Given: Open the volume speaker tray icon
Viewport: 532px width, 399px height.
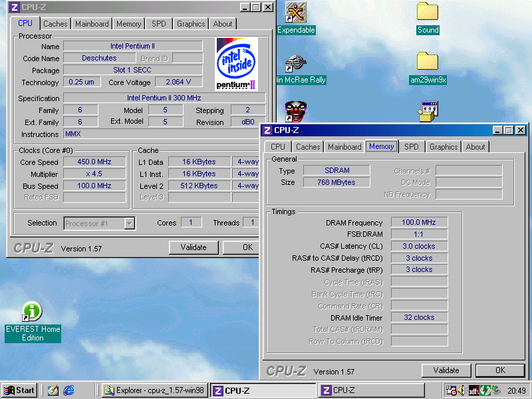Looking at the screenshot, I should [x=460, y=390].
